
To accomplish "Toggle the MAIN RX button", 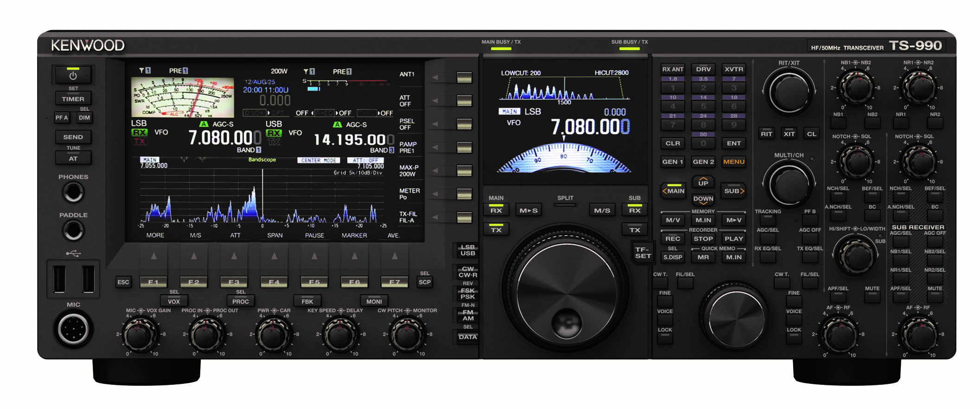I will pos(496,210).
